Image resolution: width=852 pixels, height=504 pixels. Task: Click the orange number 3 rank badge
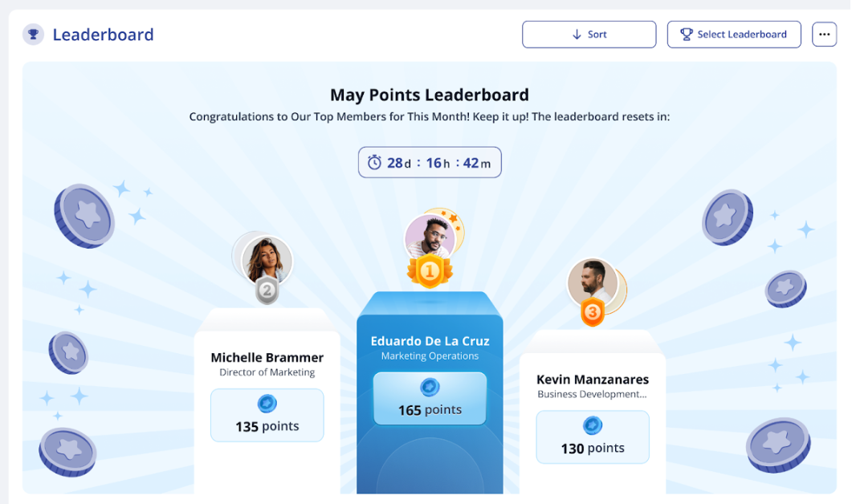[593, 312]
